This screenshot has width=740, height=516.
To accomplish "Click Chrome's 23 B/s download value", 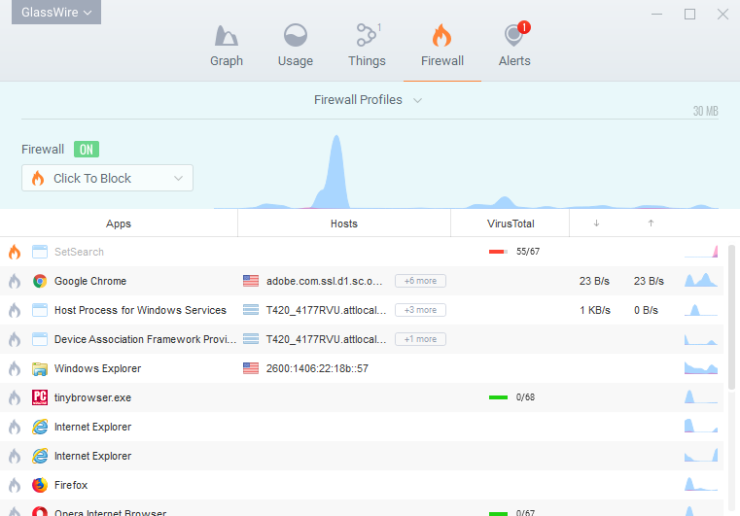I will 595,281.
